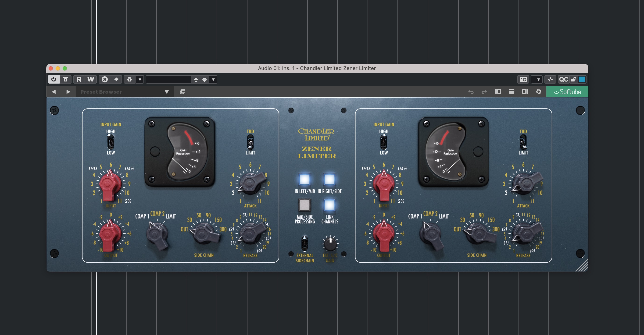The image size is (644, 335).
Task: Go to the previous preset with the left arrow
Action: (54, 92)
